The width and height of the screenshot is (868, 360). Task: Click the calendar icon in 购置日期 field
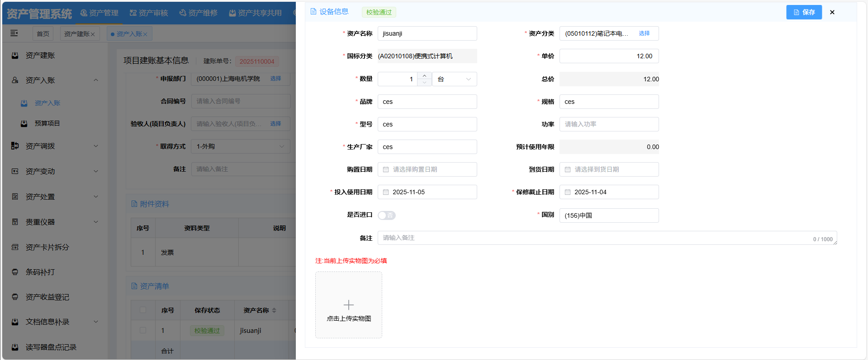[386, 169]
